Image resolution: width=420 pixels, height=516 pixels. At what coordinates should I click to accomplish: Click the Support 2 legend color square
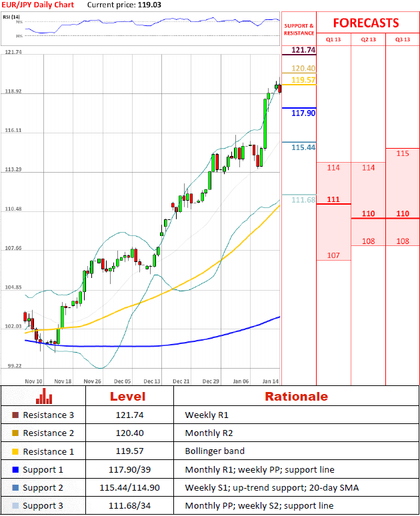(x=15, y=488)
